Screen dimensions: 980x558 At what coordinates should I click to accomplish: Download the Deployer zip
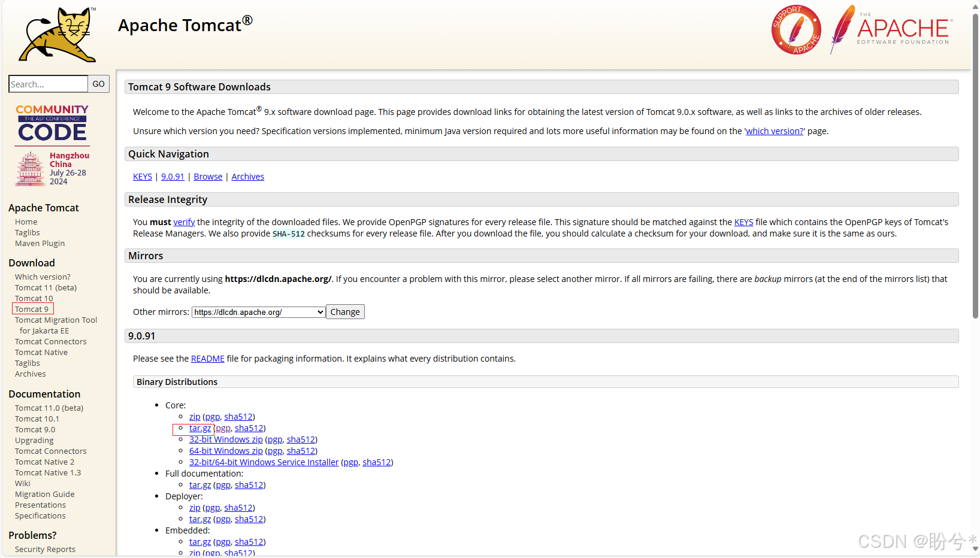point(195,508)
